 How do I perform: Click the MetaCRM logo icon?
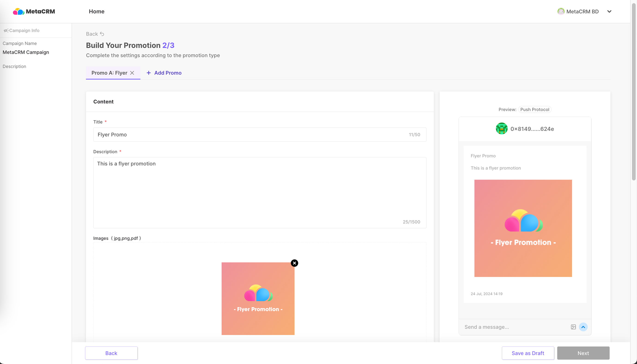18,12
